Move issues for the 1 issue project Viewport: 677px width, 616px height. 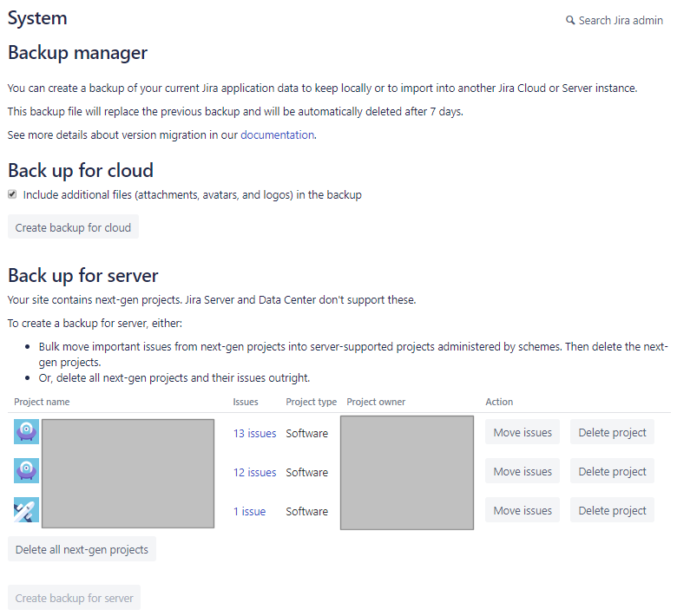(523, 510)
